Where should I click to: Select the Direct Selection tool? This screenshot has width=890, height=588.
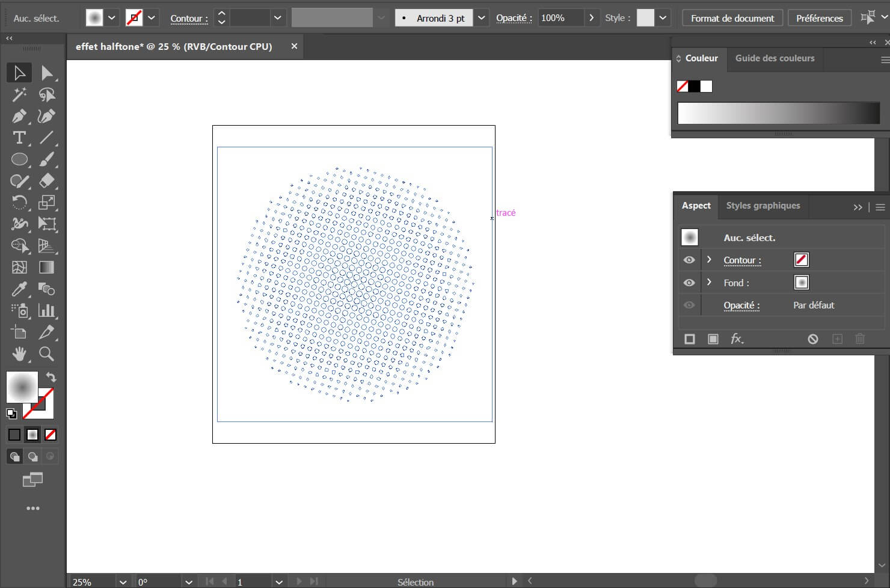[x=47, y=73]
